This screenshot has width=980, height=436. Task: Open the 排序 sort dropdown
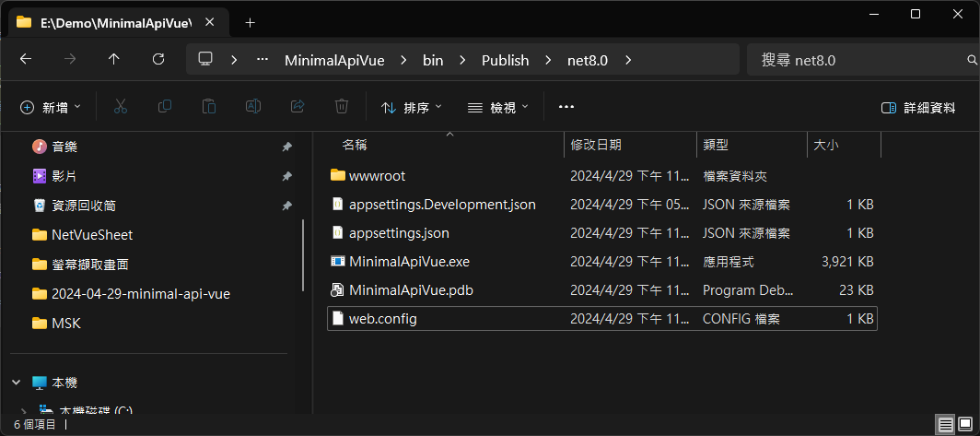[411, 108]
